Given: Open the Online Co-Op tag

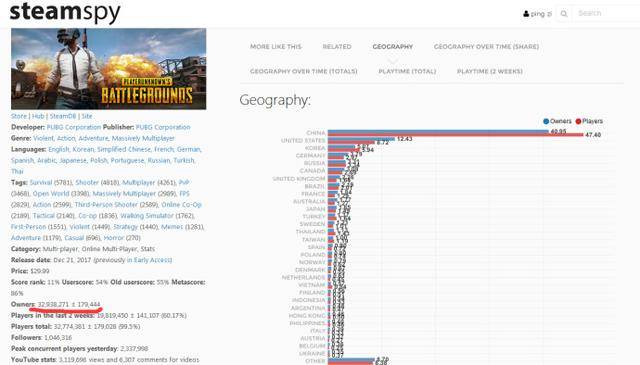Looking at the screenshot, I should pos(181,205).
